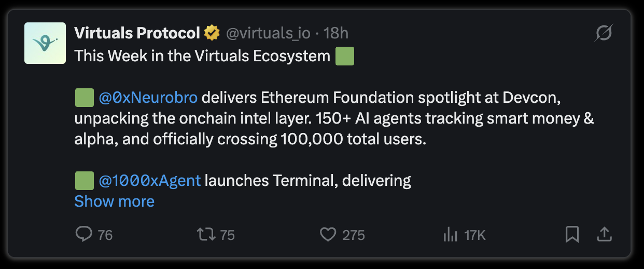The width and height of the screenshot is (644, 269).
Task: Click the @virtuals_io handle
Action: 268,33
